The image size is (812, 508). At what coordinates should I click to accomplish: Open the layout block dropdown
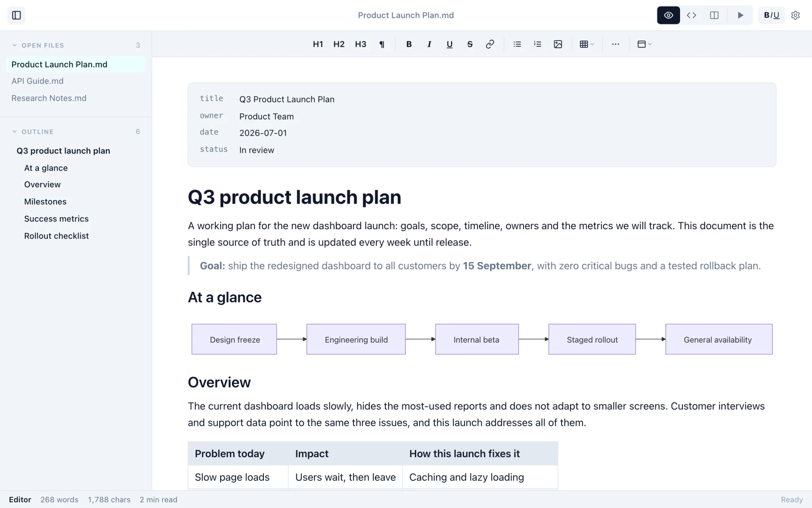click(x=644, y=44)
